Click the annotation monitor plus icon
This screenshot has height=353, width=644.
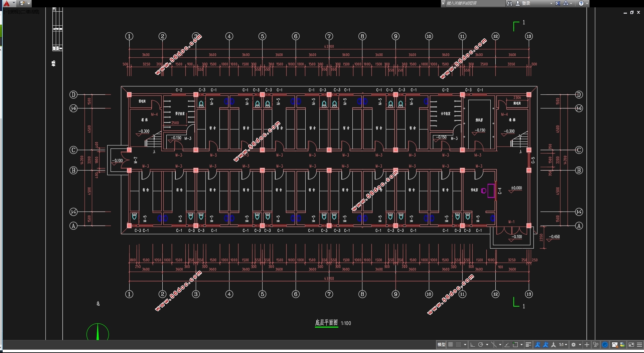point(587,345)
